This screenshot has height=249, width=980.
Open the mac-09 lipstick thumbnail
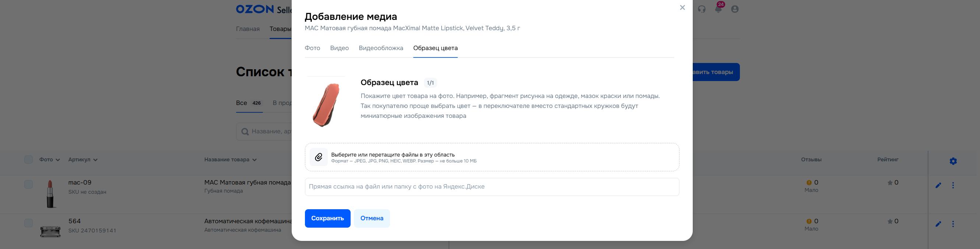tap(50, 194)
